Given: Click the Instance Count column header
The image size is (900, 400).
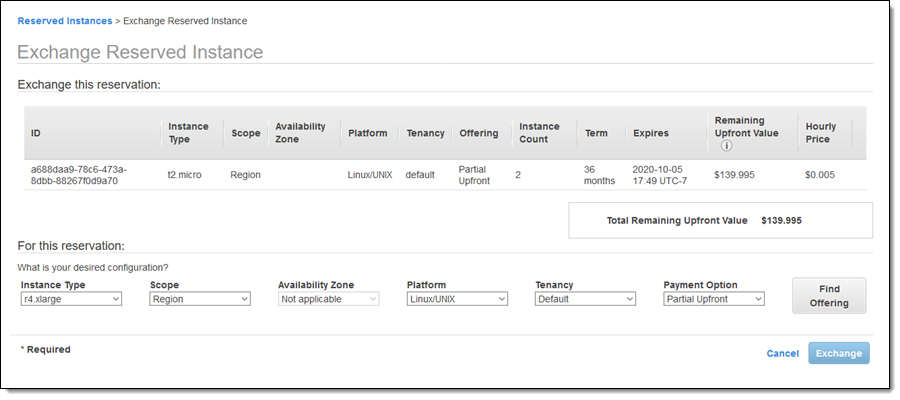Looking at the screenshot, I should (541, 133).
